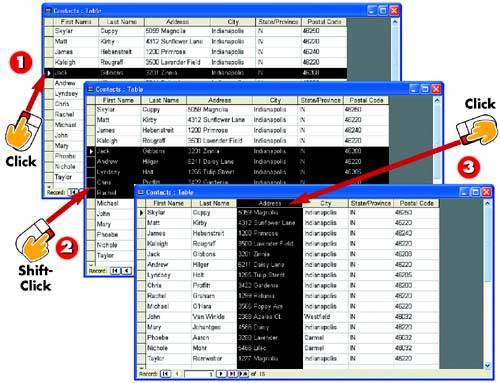Select City column header in back window
Screen dimensions: 500x383
[x=233, y=22]
